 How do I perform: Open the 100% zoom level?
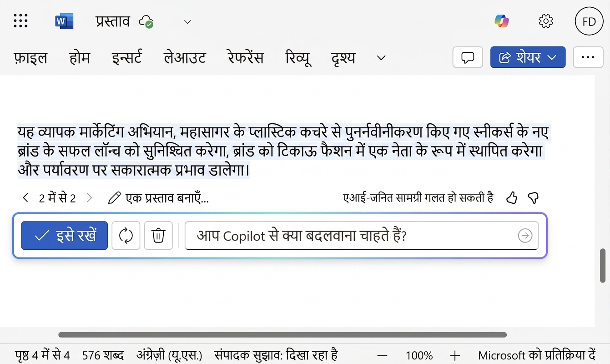pos(419,355)
